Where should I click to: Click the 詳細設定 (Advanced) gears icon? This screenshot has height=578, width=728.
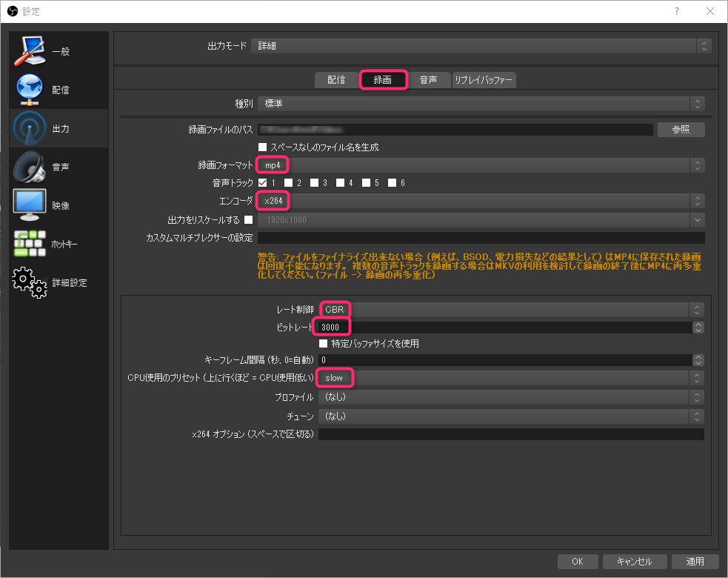click(x=30, y=282)
